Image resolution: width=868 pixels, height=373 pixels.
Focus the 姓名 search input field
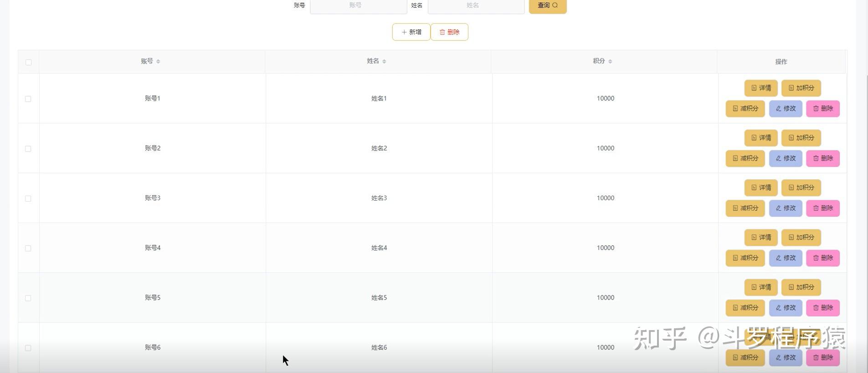[x=476, y=6]
